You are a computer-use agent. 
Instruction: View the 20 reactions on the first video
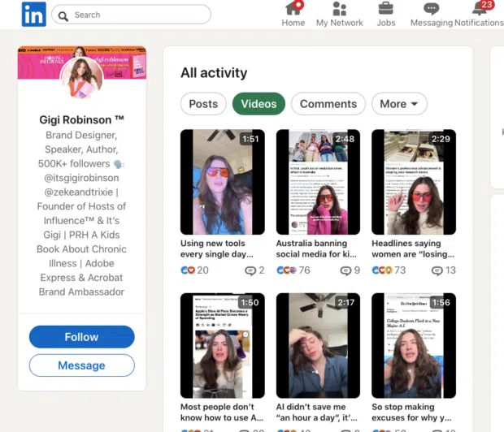click(x=195, y=270)
